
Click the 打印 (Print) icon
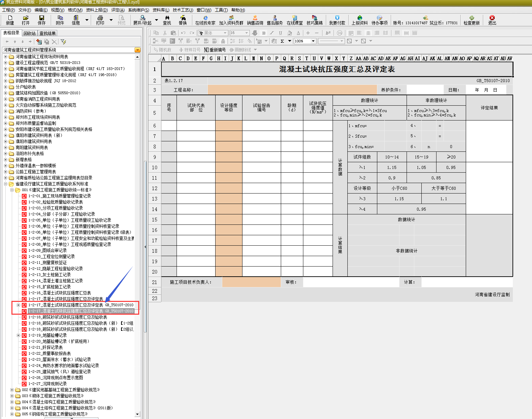[x=100, y=20]
